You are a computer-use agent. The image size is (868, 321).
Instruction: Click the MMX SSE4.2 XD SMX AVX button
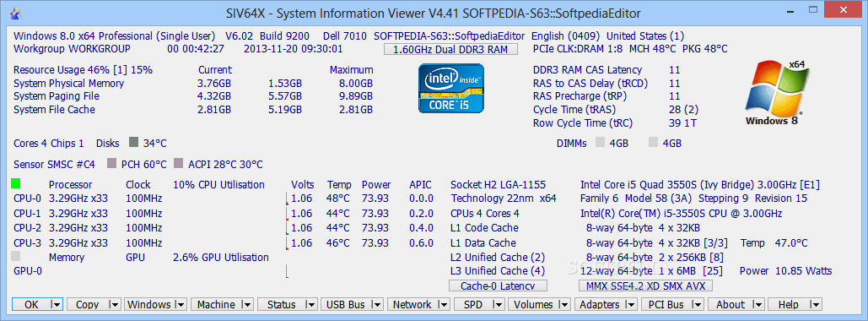(x=645, y=286)
